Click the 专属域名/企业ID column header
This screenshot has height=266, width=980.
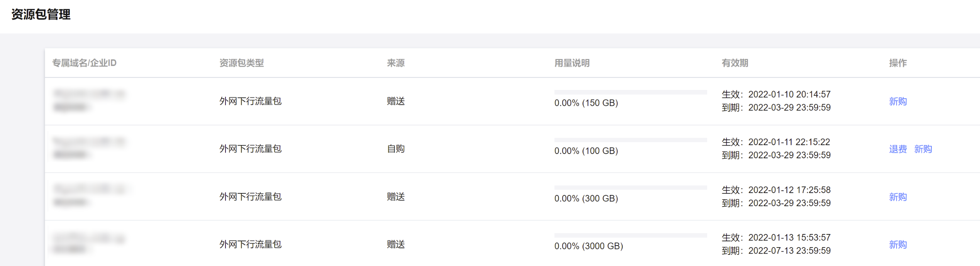tap(84, 63)
